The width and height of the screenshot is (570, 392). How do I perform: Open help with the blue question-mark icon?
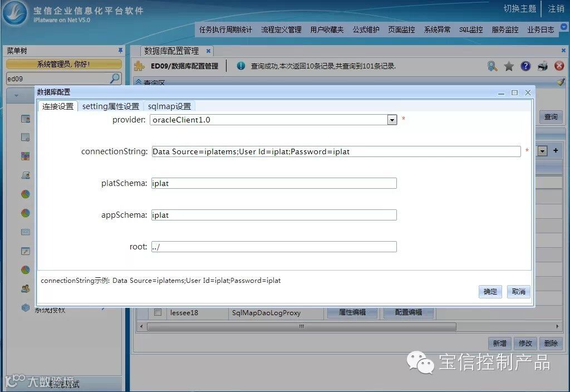(525, 66)
